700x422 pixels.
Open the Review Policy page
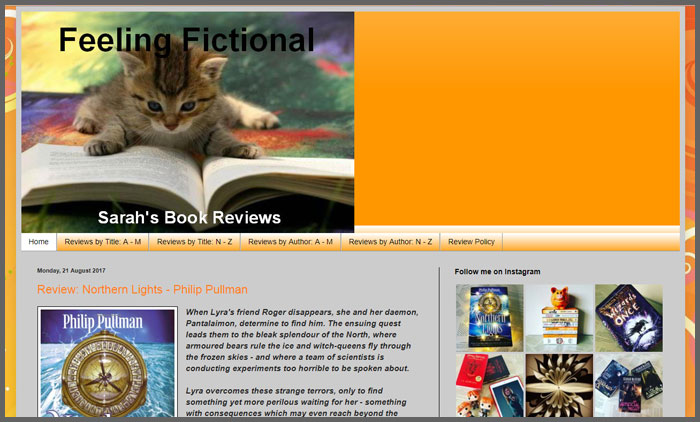(x=471, y=242)
